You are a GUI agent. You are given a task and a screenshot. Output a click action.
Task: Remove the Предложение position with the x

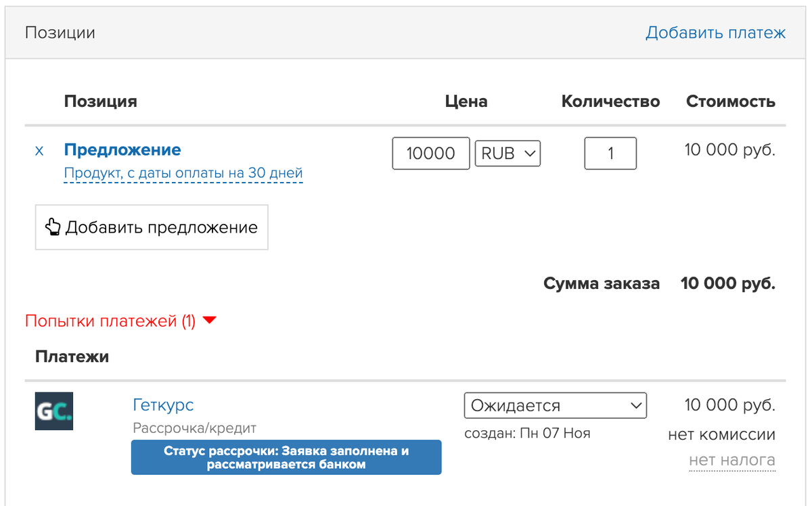(39, 151)
